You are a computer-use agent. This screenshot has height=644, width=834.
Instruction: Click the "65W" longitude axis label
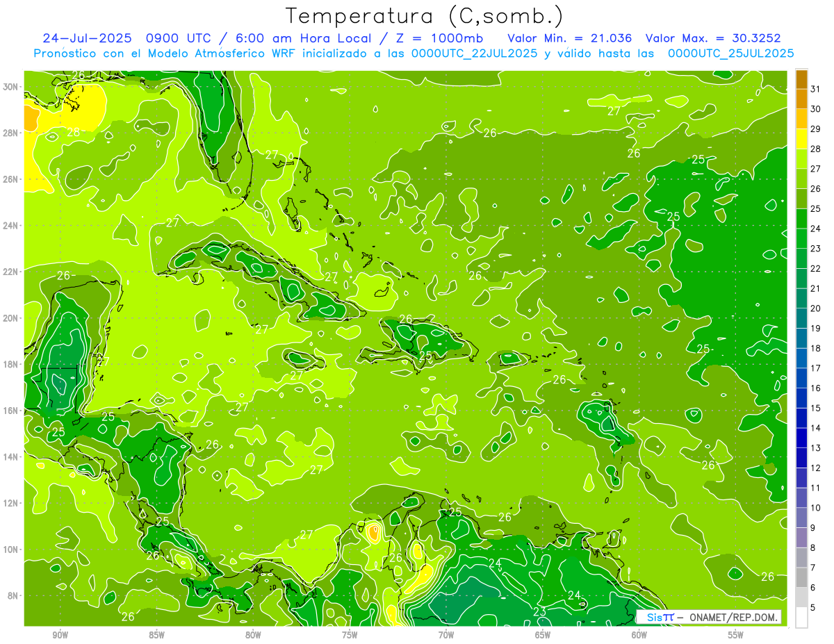tap(543, 635)
